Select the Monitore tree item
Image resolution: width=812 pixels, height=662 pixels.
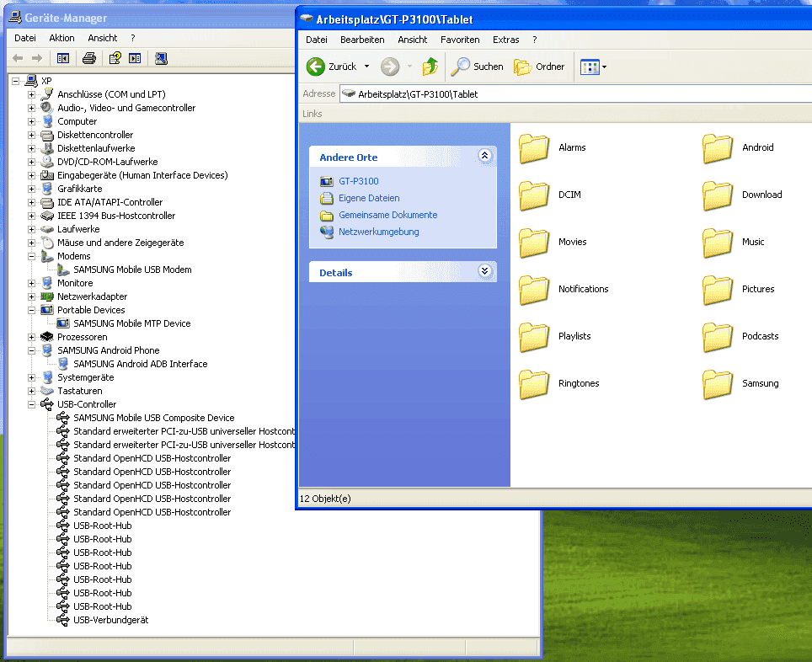pyautogui.click(x=75, y=283)
